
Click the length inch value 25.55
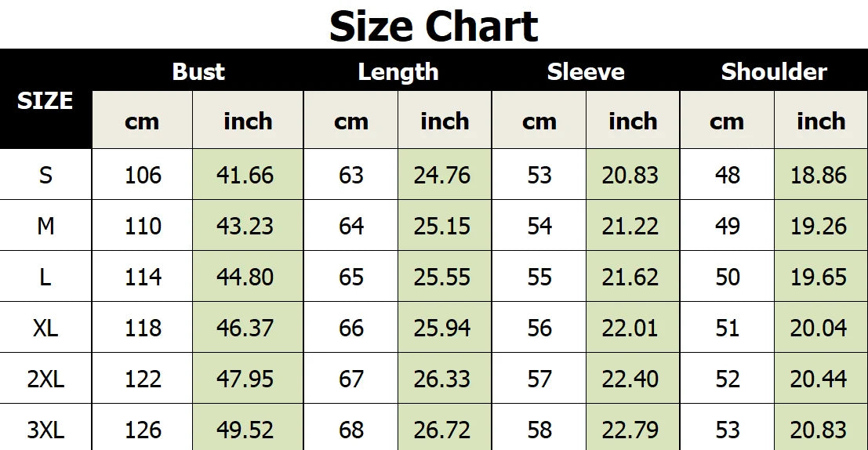click(x=442, y=277)
